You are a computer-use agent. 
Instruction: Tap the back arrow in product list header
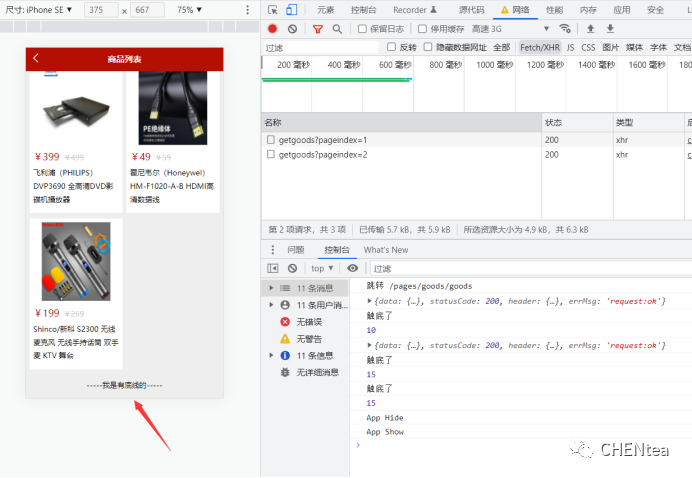(x=36, y=58)
